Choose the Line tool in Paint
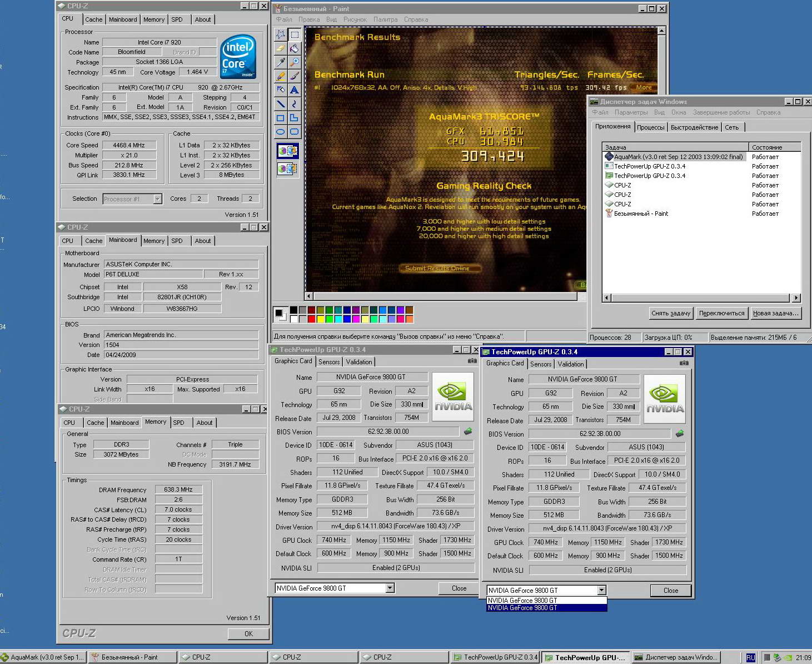 click(x=281, y=103)
